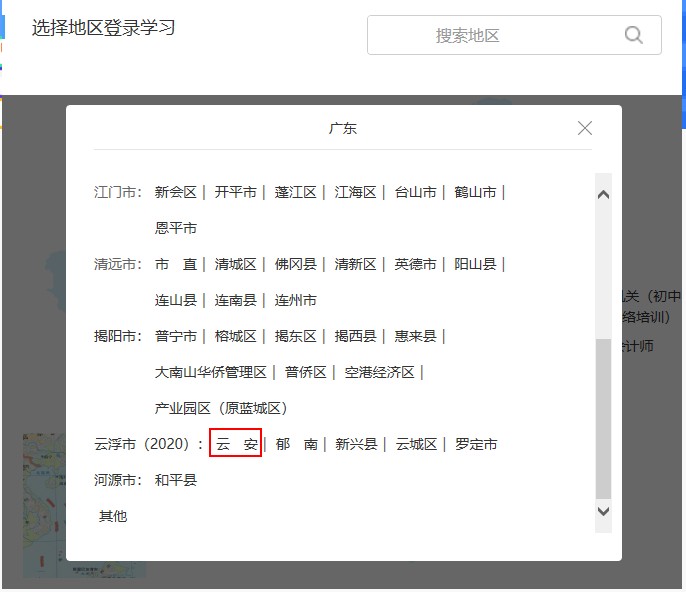Screen dimensions: 686x592
Task: Click the 云浮市（2020） label
Action: 149,444
